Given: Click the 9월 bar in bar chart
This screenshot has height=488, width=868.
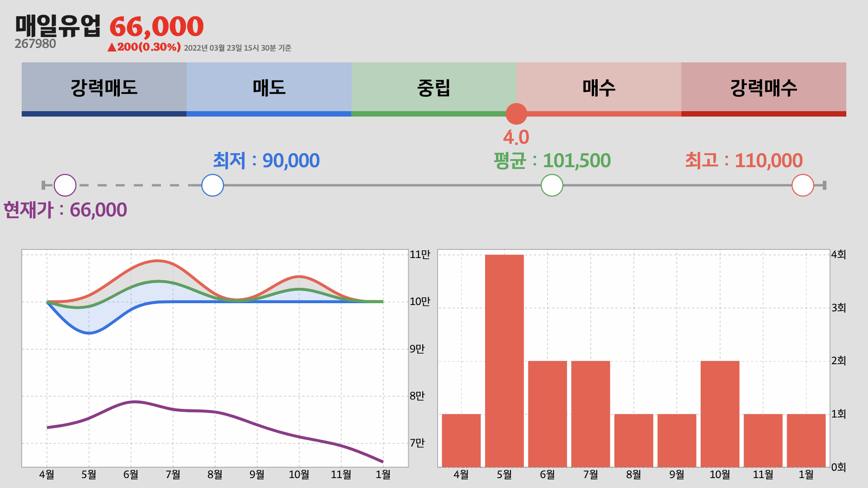Looking at the screenshot, I should click(677, 441).
